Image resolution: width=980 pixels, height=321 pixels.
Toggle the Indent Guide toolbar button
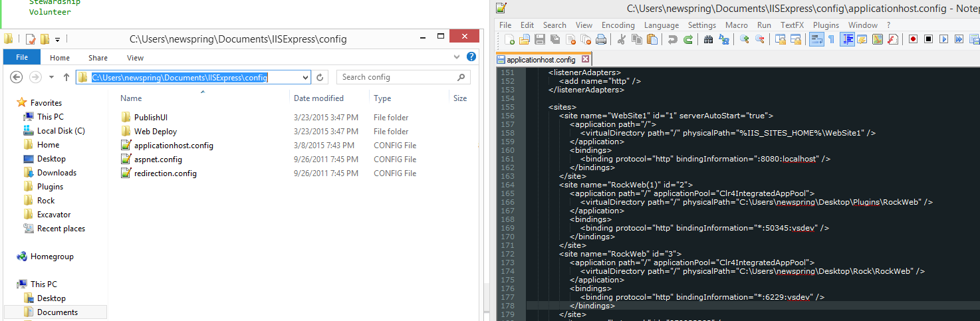click(x=848, y=39)
